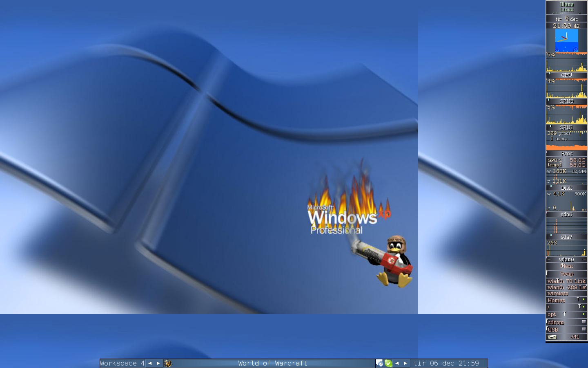Toggle mount button for USB drive

[584, 330]
